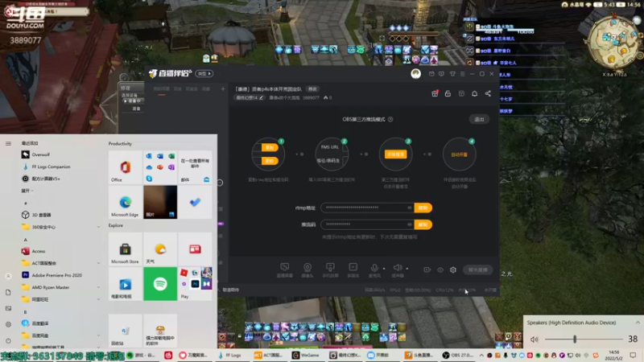Image resolution: width=644 pixels, height=362 pixels.
Task: Open the gift box icon with red badge
Action: pos(435,93)
